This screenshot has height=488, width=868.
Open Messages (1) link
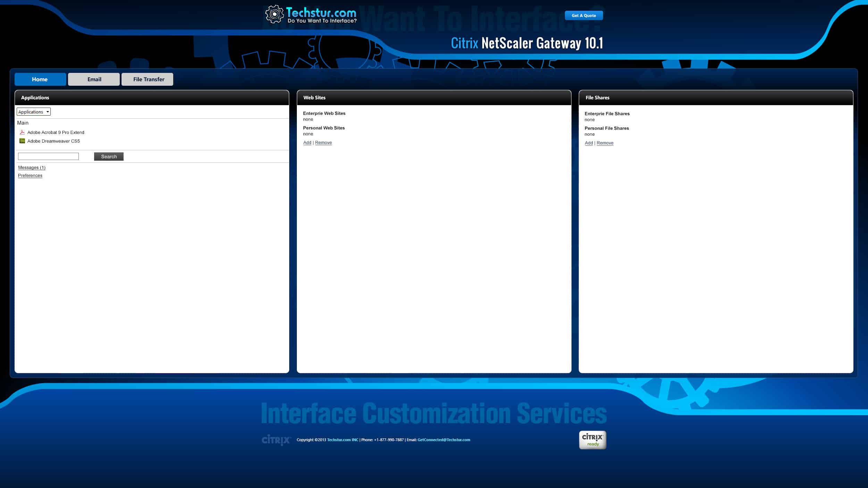tap(32, 167)
